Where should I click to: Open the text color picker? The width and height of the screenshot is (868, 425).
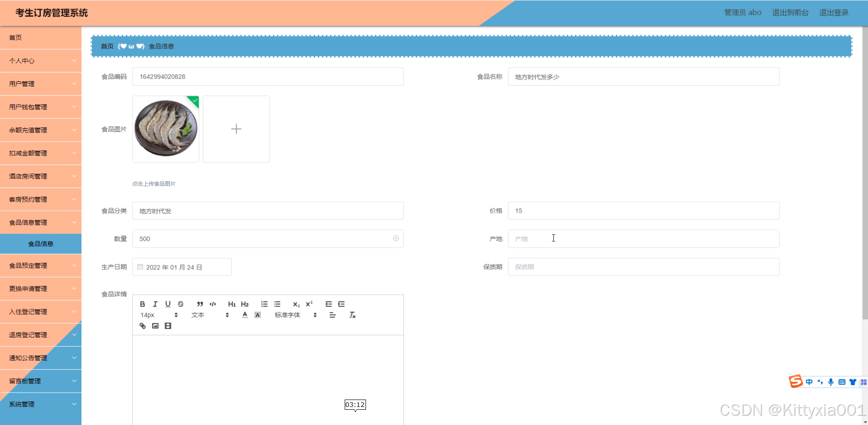point(245,315)
